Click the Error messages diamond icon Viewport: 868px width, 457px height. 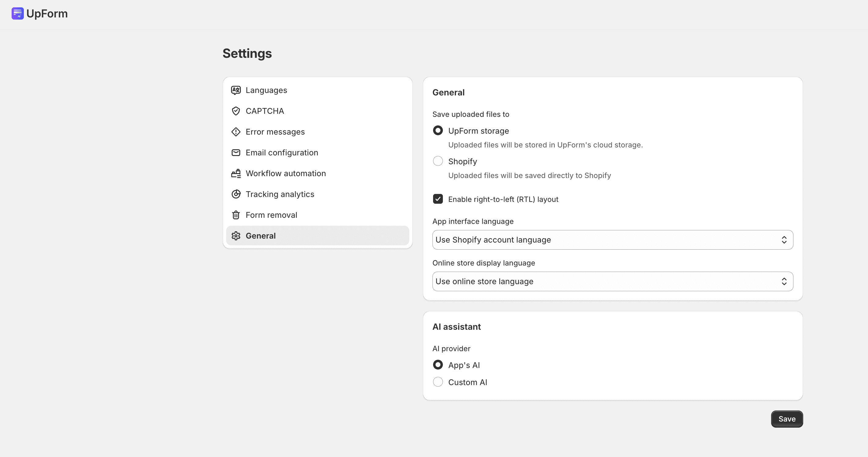236,132
